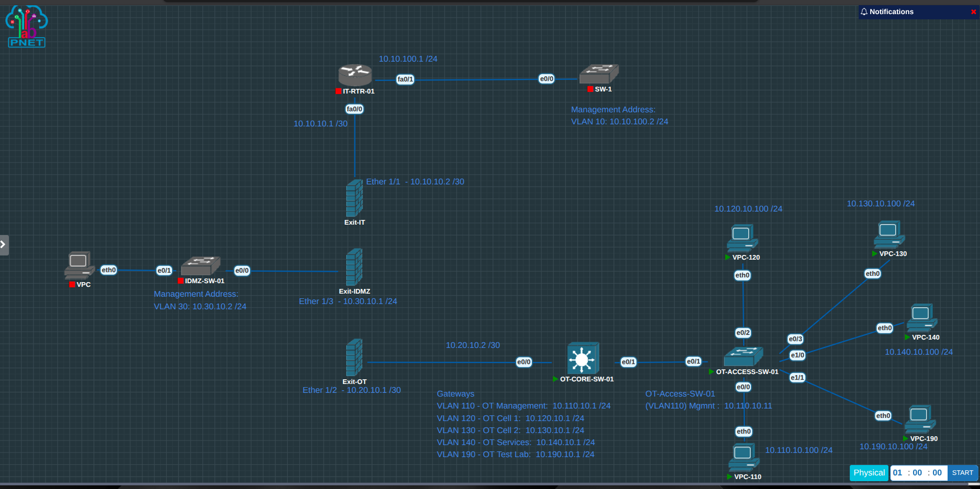Select the IDMZ-SW-01 switch icon
Viewport: 980px width, 489px height.
[x=200, y=265]
